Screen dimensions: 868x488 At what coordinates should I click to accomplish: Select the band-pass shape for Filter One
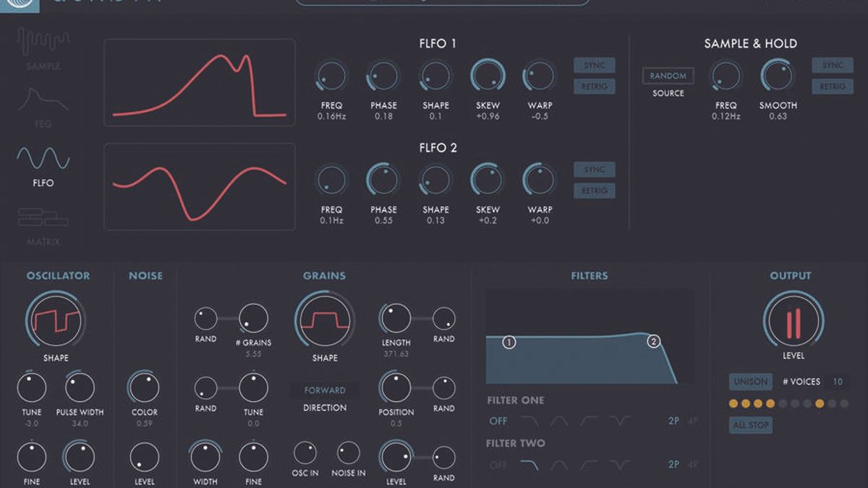pos(558,421)
